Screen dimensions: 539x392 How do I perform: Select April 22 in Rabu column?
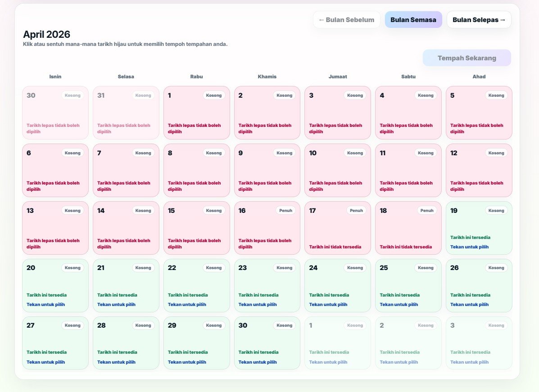click(196, 285)
